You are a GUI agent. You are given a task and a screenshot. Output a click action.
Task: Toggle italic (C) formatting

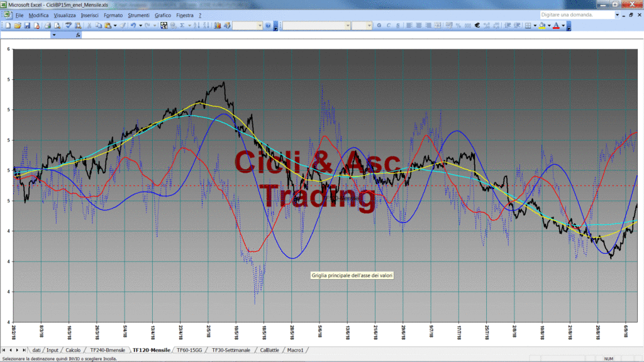click(x=389, y=25)
